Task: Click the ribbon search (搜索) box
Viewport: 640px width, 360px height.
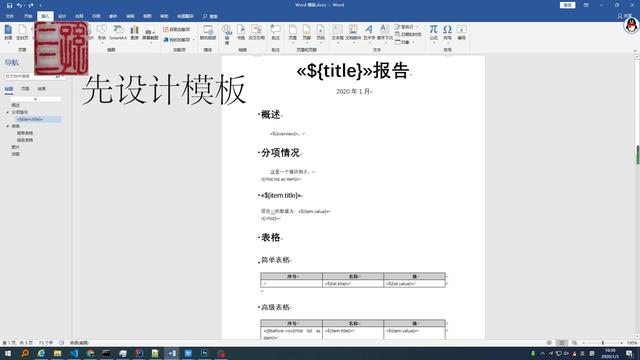Action: 210,16
